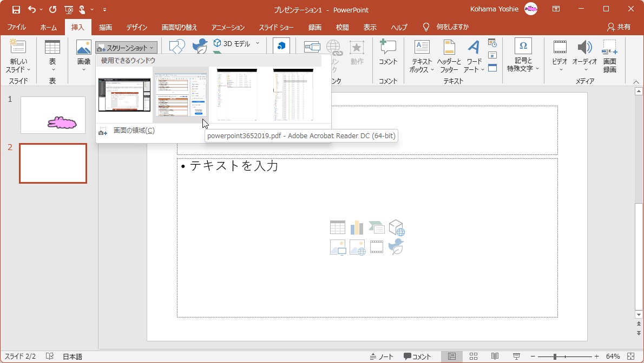Click the video film-strip icon in the placeholder
This screenshot has height=363, width=644.
click(x=377, y=248)
